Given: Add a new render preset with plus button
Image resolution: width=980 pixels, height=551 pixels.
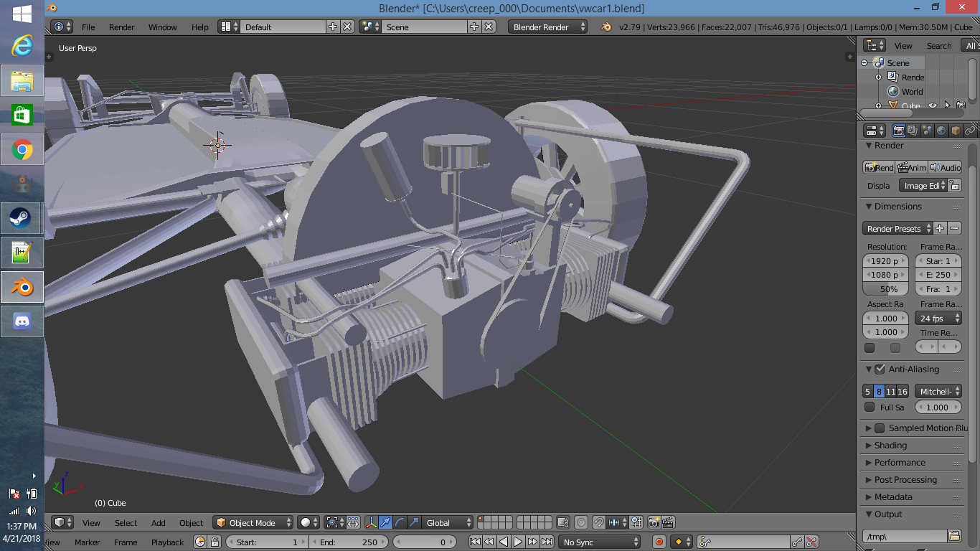Looking at the screenshot, I should coord(941,229).
